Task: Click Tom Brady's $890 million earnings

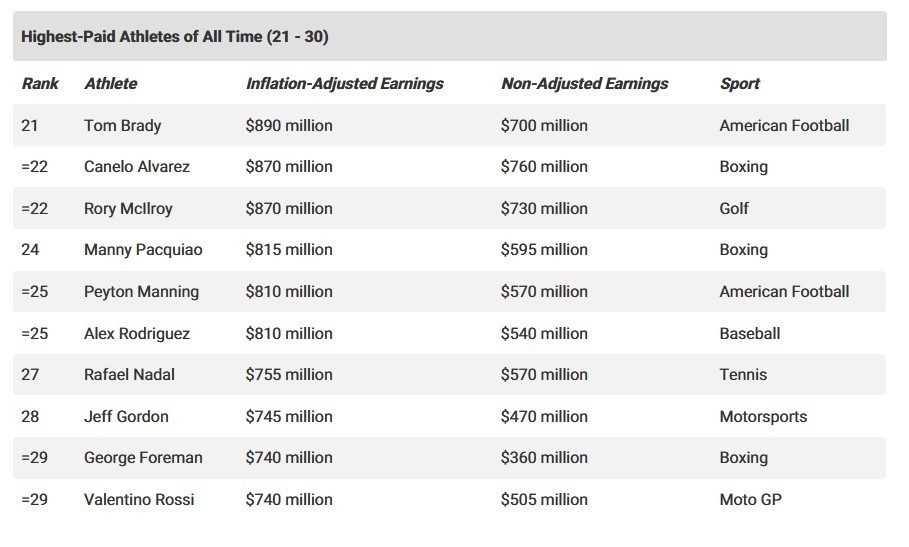Action: [289, 126]
